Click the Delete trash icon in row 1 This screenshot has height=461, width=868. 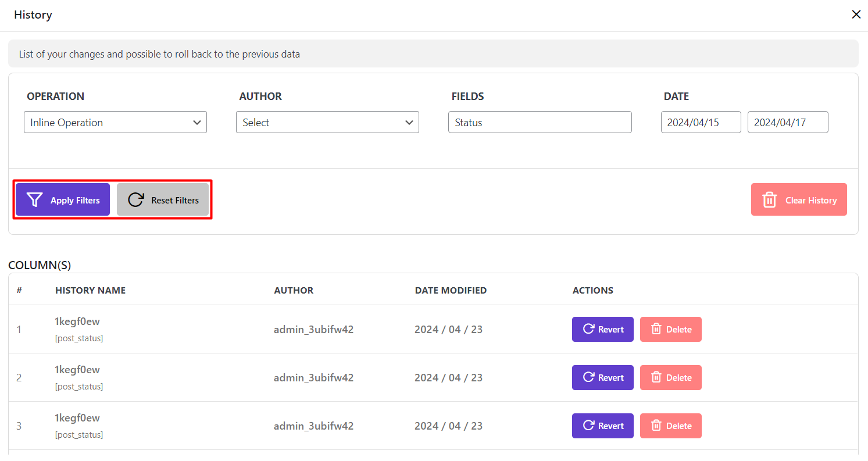(656, 329)
